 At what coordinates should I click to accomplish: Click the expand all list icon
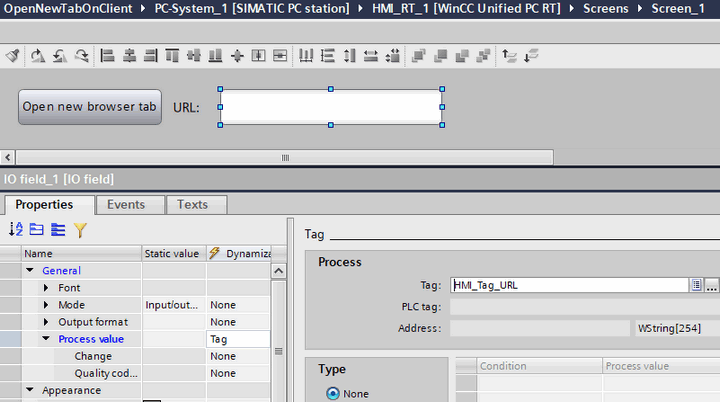(58, 229)
